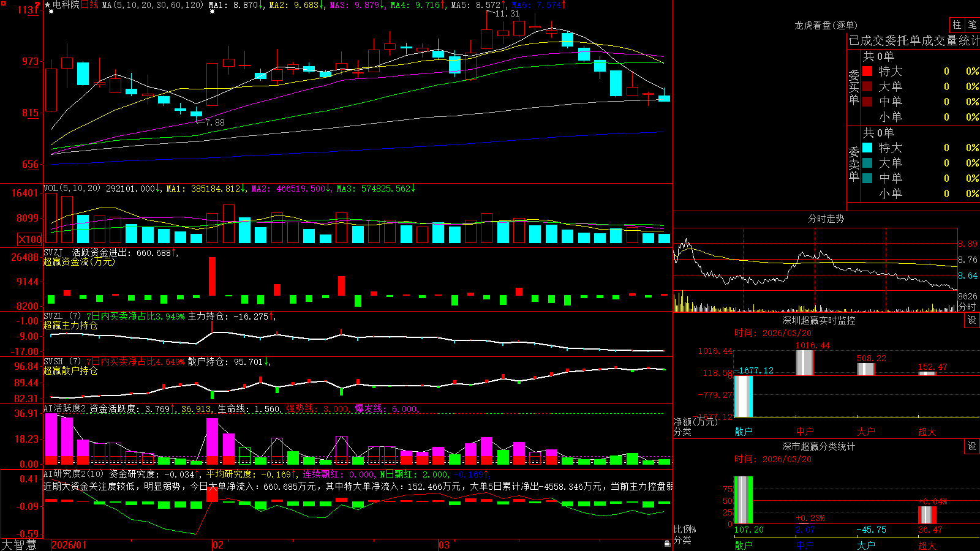Click the star icon beside 电科院

click(x=48, y=5)
